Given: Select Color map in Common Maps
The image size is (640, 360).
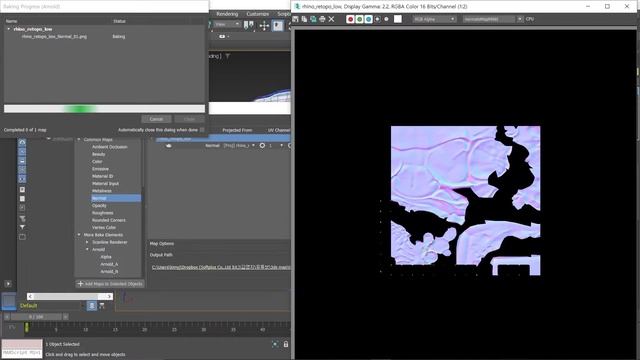Looking at the screenshot, I should point(97,161).
